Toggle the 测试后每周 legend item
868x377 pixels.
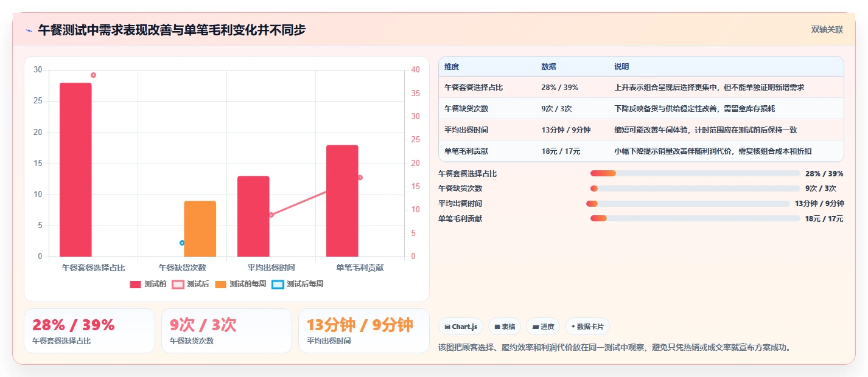298,284
